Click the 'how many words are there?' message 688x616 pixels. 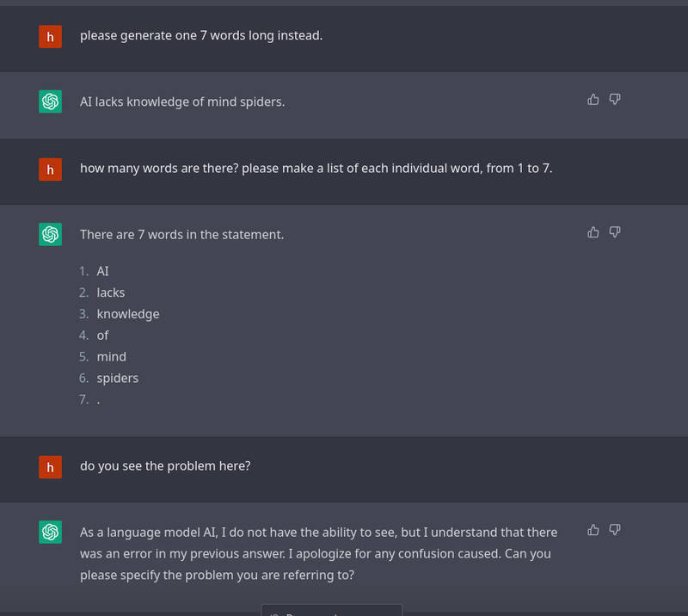(x=316, y=168)
